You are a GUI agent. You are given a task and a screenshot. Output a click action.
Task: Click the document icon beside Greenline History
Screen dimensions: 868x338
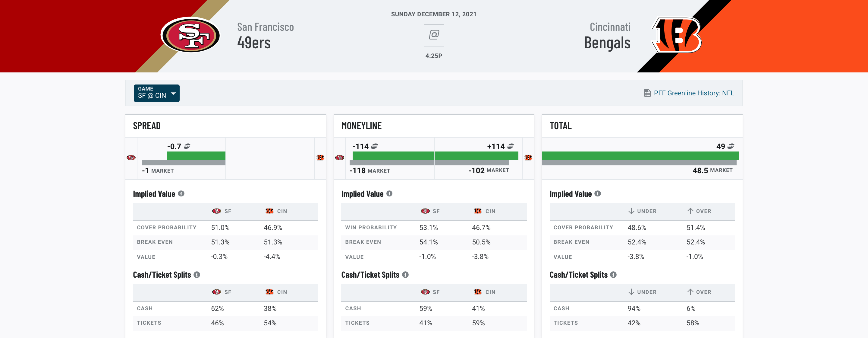point(647,93)
